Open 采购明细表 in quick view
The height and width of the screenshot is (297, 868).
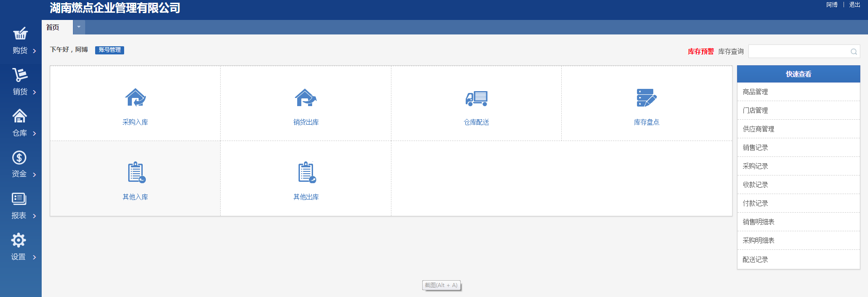click(798, 240)
